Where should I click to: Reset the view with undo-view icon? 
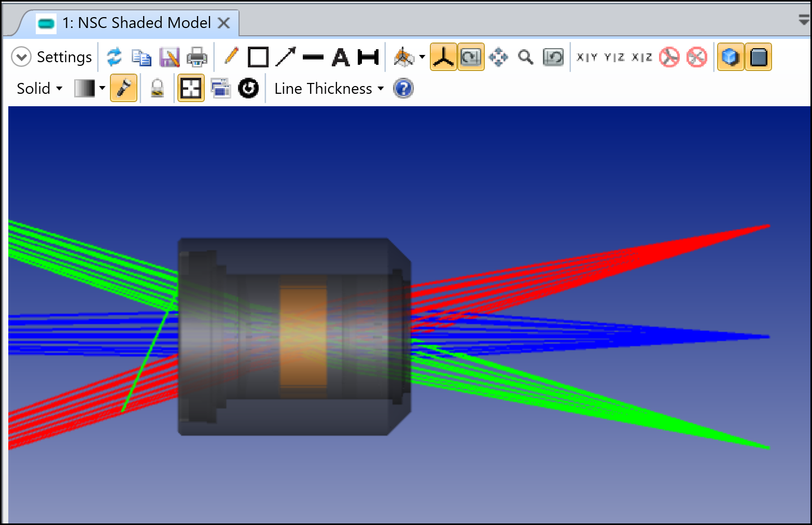[553, 57]
